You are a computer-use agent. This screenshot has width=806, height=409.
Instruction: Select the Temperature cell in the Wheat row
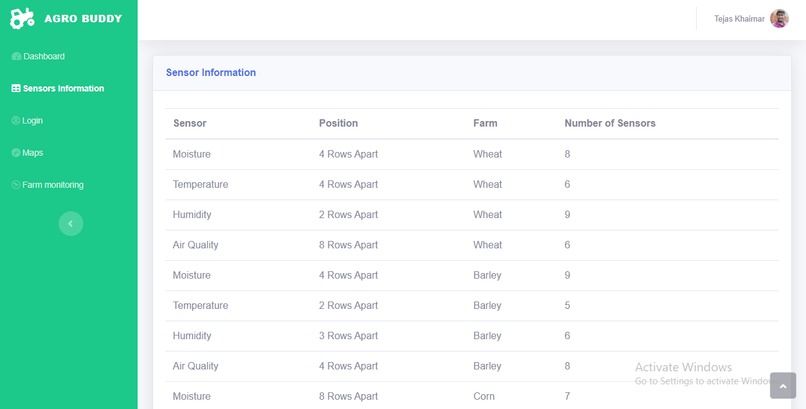[200, 184]
